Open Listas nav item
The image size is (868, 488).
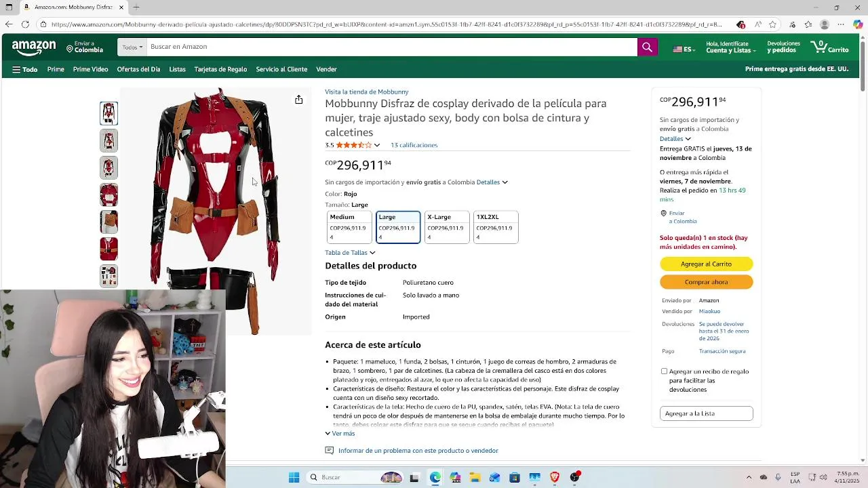point(178,69)
